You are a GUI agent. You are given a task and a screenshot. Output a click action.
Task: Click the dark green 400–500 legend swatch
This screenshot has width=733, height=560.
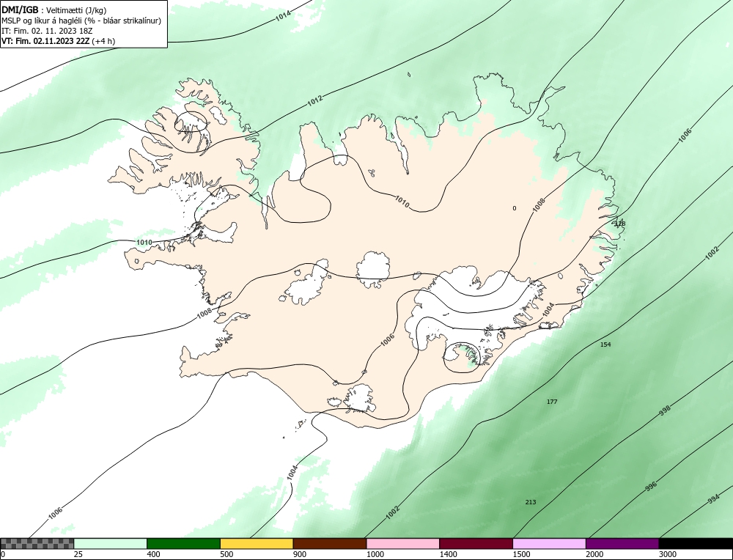coord(183,543)
